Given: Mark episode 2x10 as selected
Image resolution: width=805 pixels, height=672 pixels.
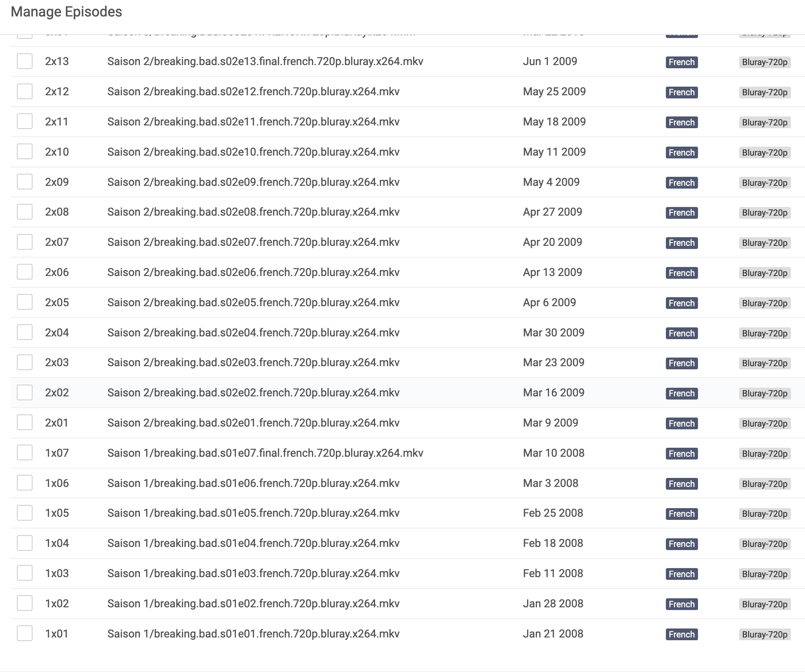Looking at the screenshot, I should (25, 151).
